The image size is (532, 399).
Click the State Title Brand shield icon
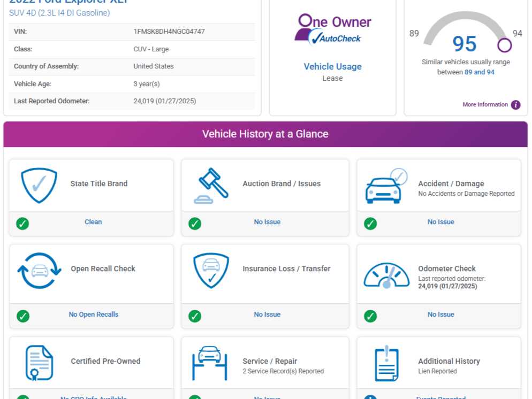[39, 186]
